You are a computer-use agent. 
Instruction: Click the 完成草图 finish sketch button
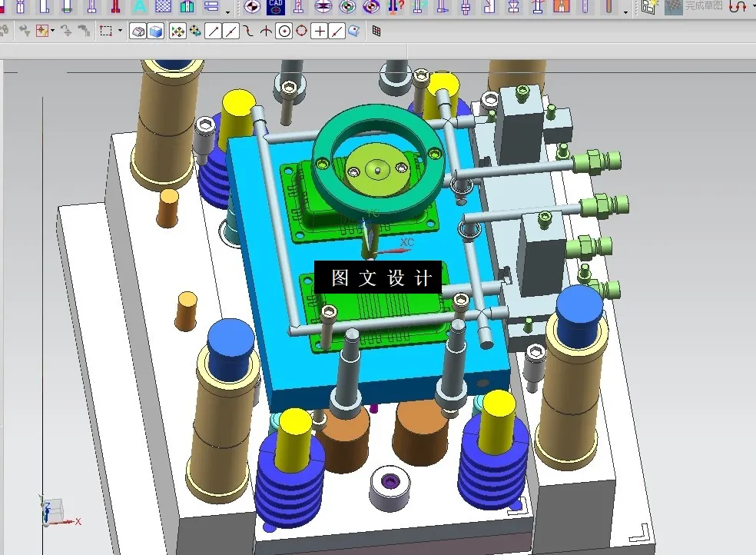click(705, 6)
